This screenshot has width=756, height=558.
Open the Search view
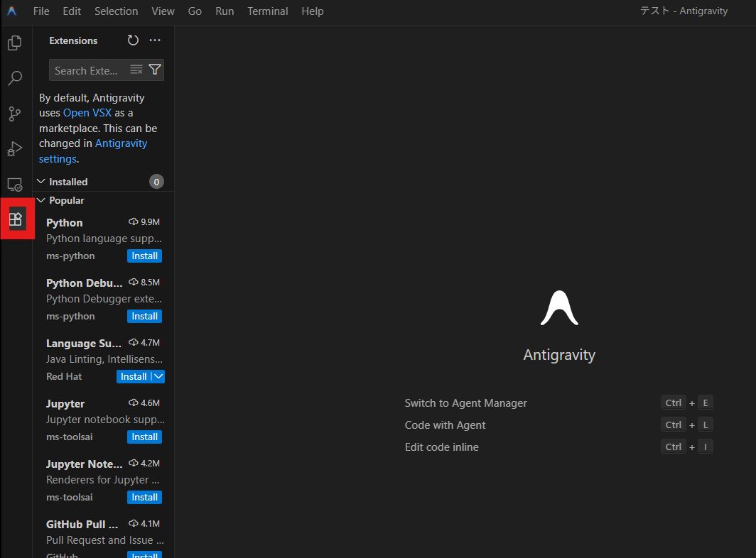point(15,78)
